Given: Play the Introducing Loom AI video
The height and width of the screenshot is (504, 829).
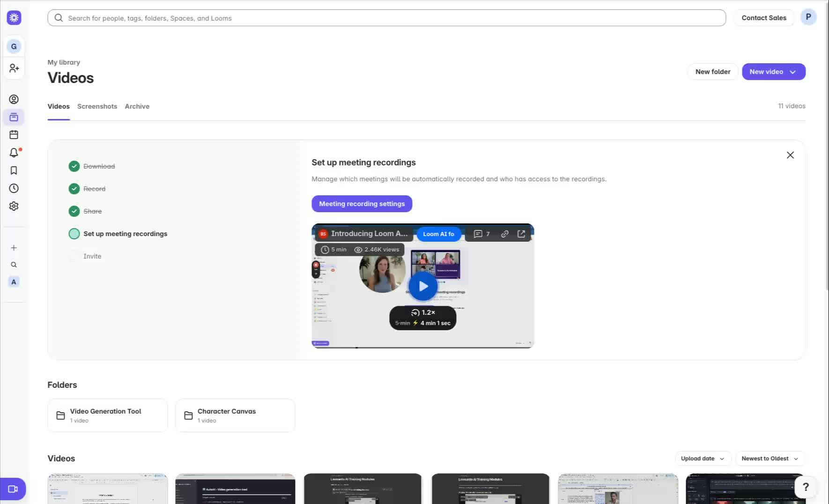Looking at the screenshot, I should [x=423, y=286].
